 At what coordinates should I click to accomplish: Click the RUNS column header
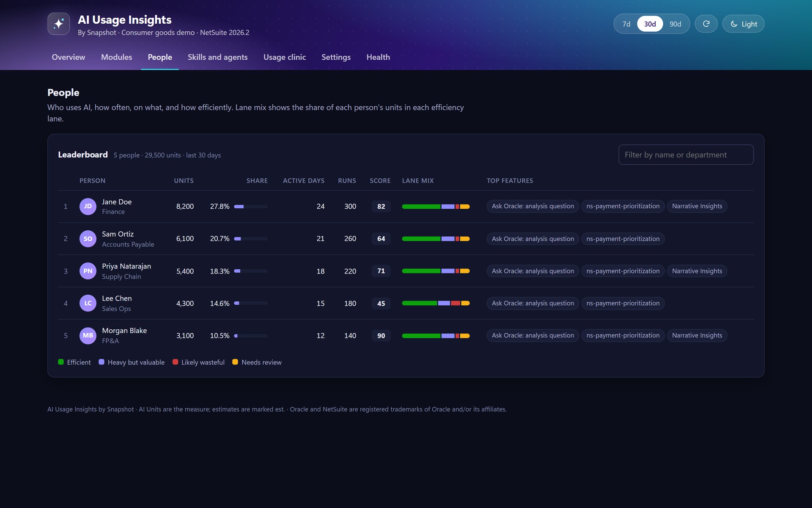tap(347, 180)
